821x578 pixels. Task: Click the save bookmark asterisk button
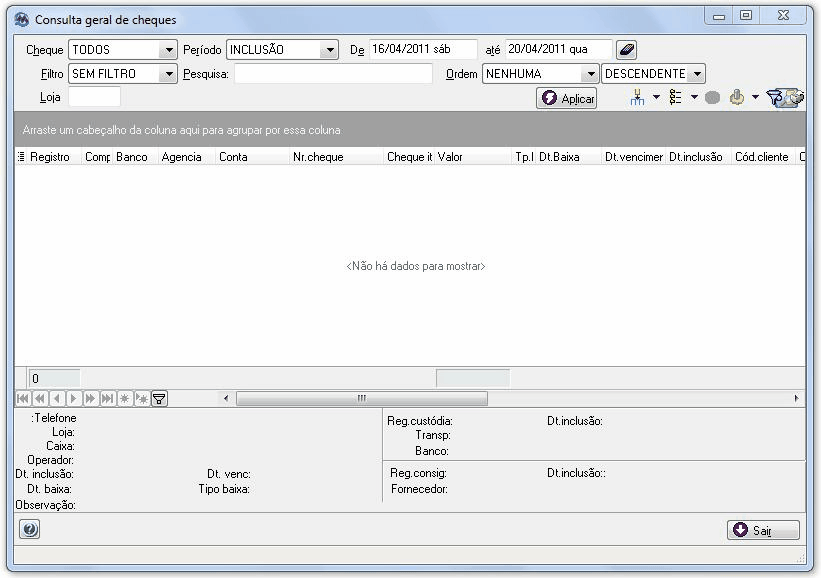[125, 399]
